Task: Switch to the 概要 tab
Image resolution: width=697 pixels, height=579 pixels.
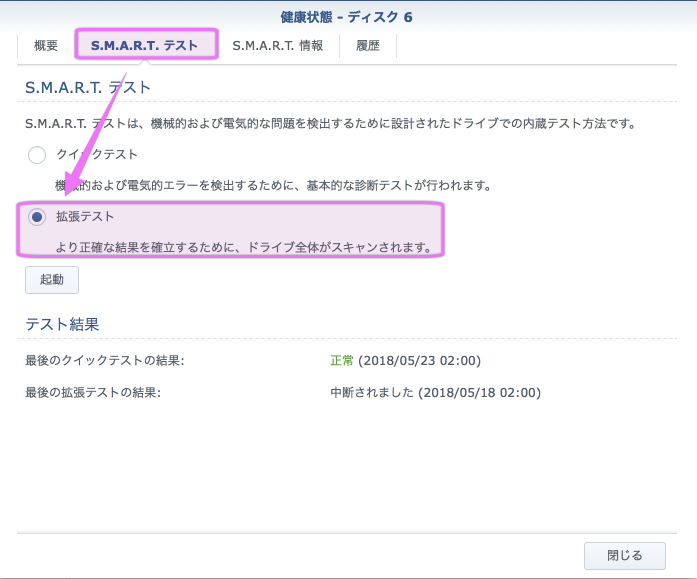Action: (46, 46)
